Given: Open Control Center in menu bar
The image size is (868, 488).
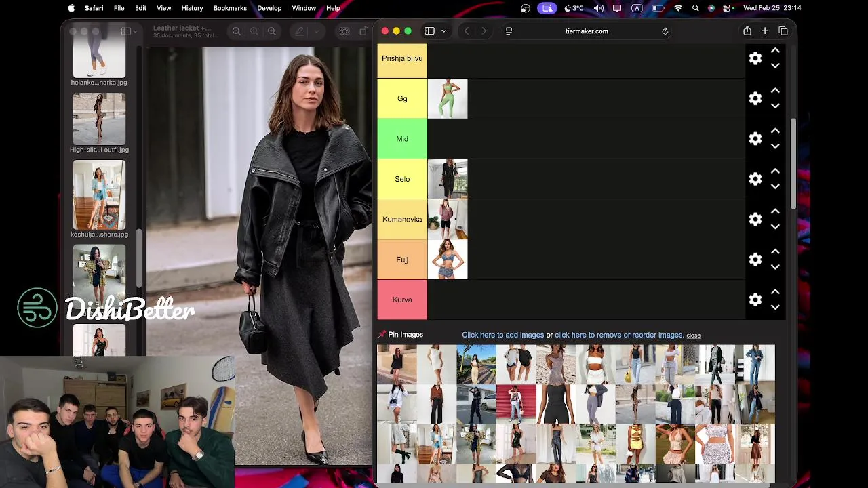Looking at the screenshot, I should click(727, 8).
